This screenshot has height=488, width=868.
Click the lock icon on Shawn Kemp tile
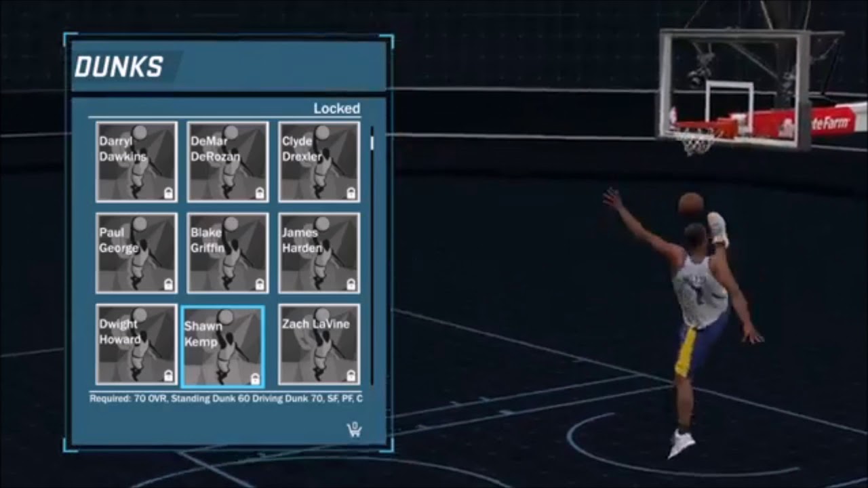click(x=255, y=379)
